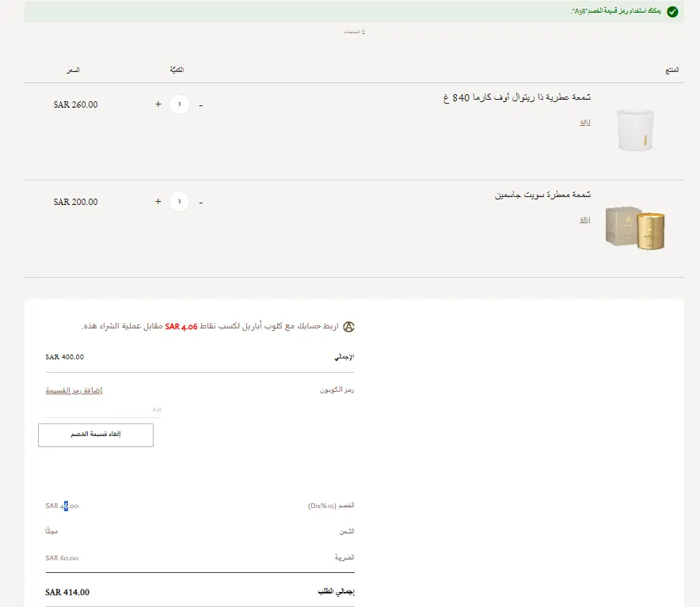Click the 'السعر' price column header
This screenshot has height=607, width=700.
(x=74, y=70)
